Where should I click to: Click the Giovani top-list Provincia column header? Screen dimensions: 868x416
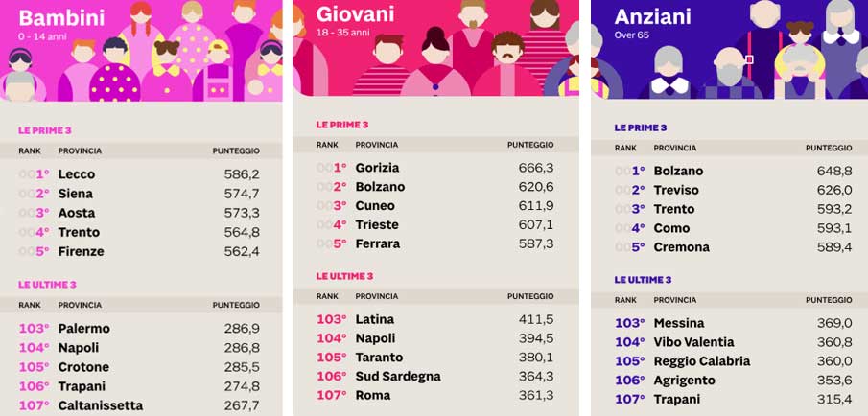point(377,145)
